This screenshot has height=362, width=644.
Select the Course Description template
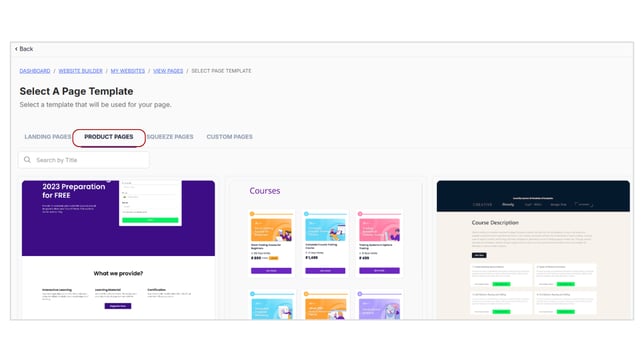533,250
